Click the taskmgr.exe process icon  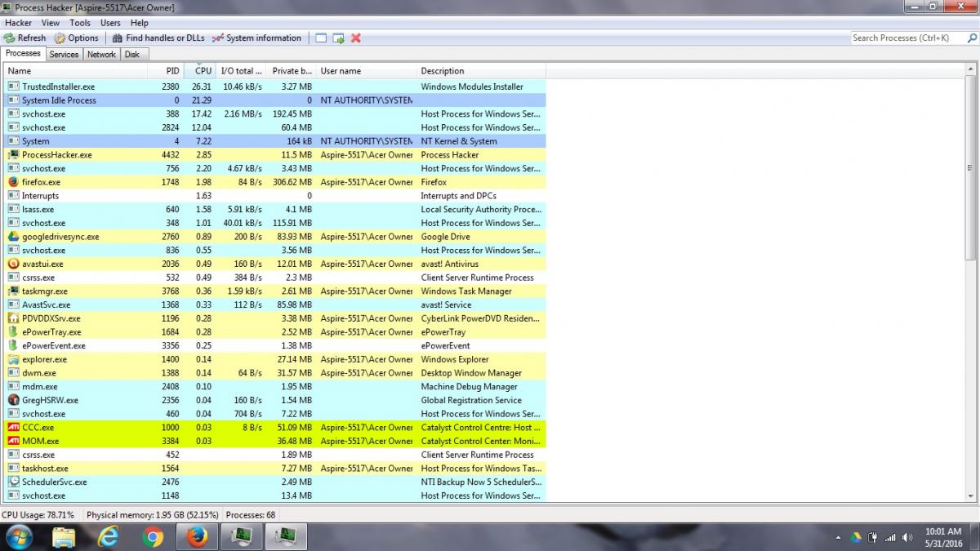pos(14,291)
